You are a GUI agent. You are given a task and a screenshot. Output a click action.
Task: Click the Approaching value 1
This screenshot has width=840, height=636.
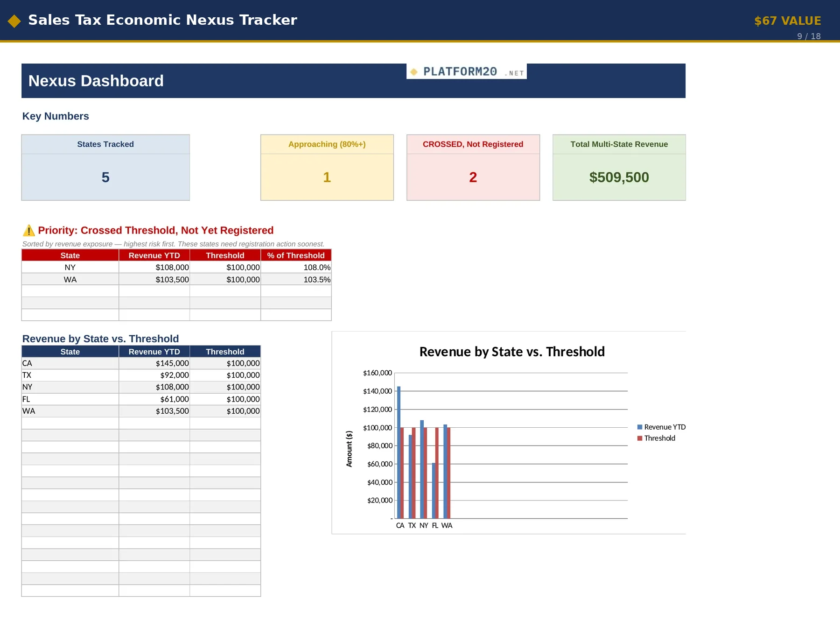(x=327, y=177)
